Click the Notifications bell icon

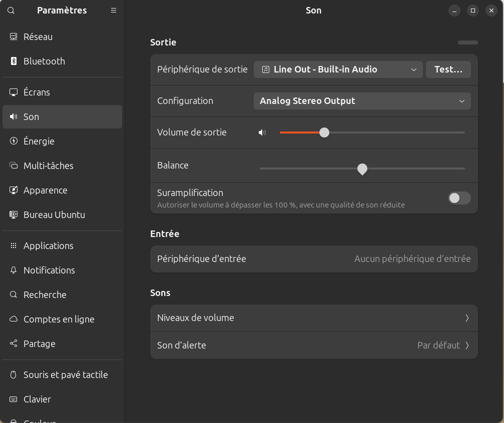pos(14,270)
